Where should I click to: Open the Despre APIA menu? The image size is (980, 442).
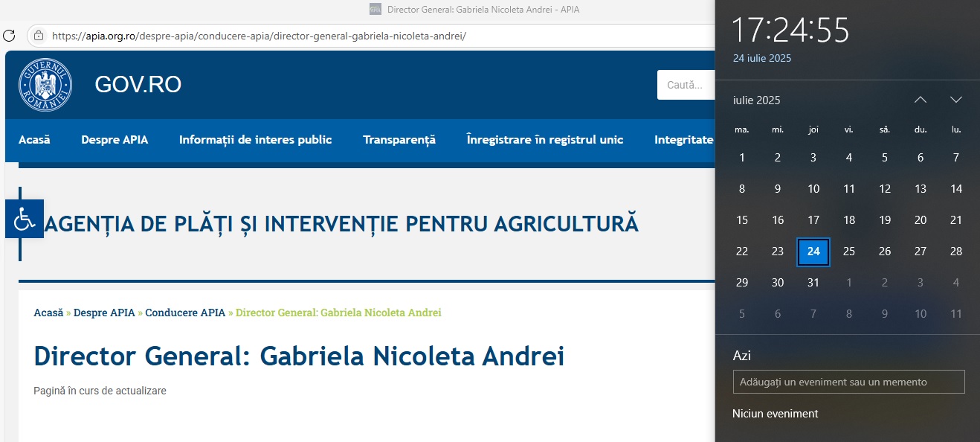click(115, 140)
